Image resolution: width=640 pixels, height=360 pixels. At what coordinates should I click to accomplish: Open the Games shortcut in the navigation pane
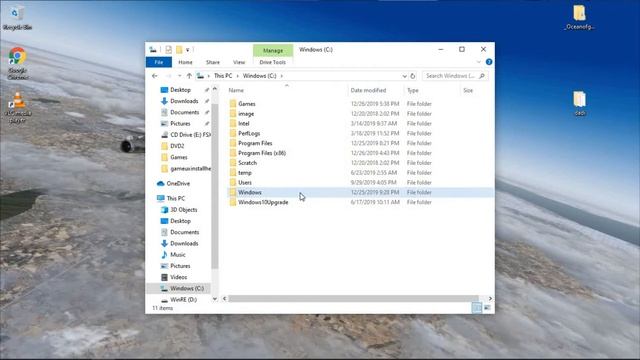pyautogui.click(x=179, y=157)
